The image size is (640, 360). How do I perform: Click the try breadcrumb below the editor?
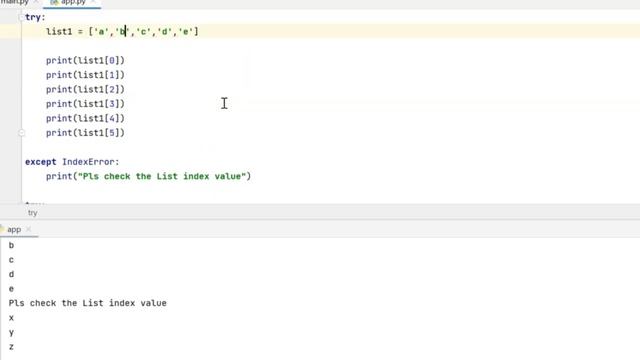coord(33,213)
